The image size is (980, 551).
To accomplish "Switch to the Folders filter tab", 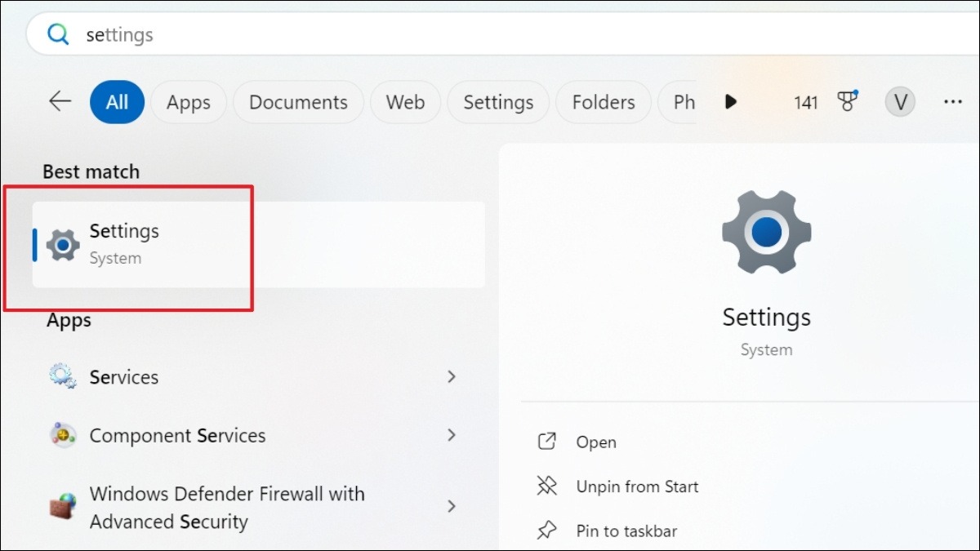I will [x=604, y=102].
